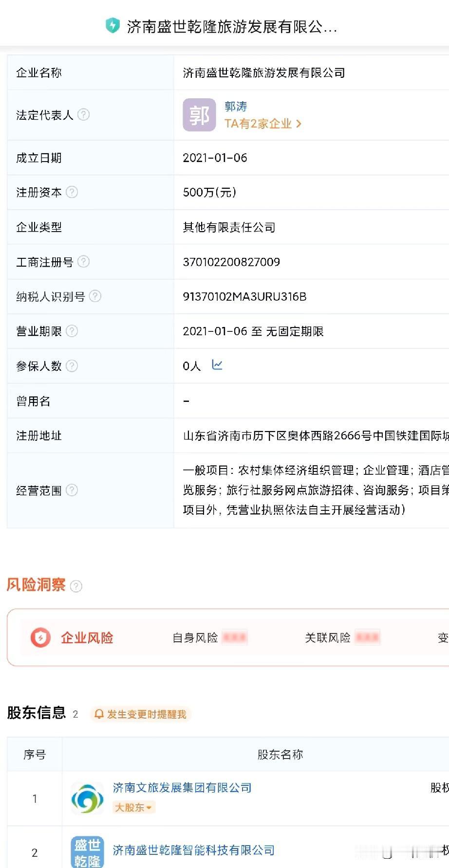Open help icon next to 参保人数
449x868 pixels.
point(72,366)
